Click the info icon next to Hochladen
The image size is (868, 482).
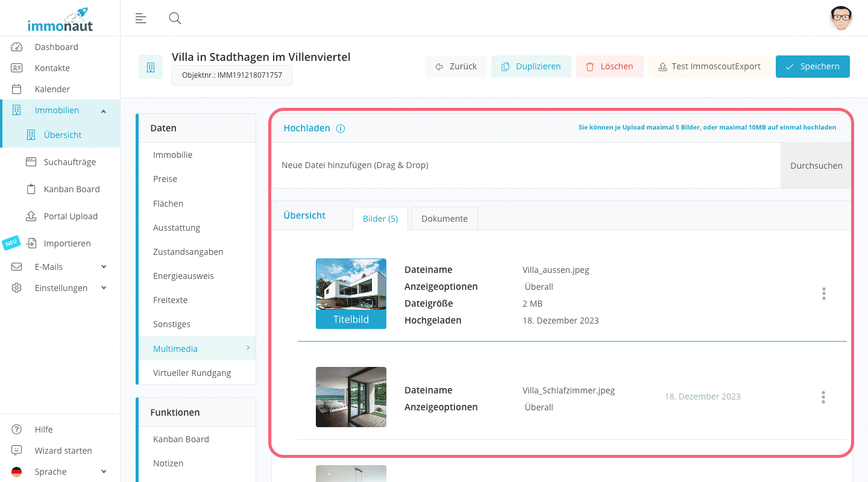coord(341,128)
